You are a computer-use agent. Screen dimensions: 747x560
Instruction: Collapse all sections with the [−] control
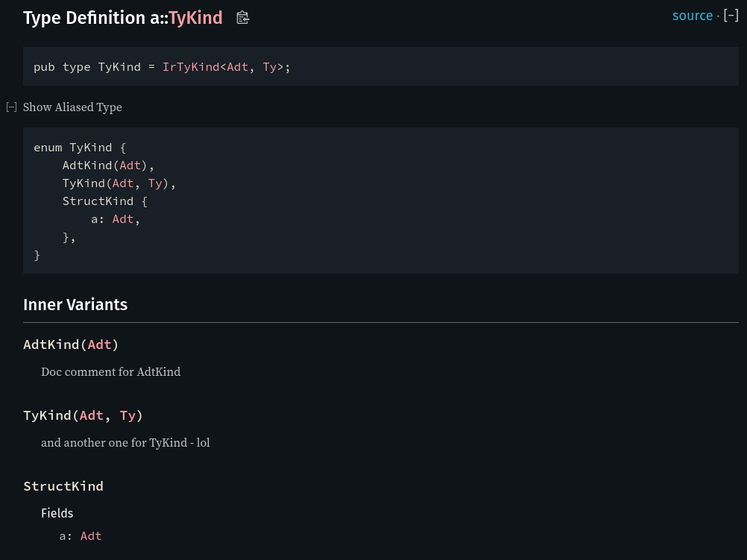[731, 15]
